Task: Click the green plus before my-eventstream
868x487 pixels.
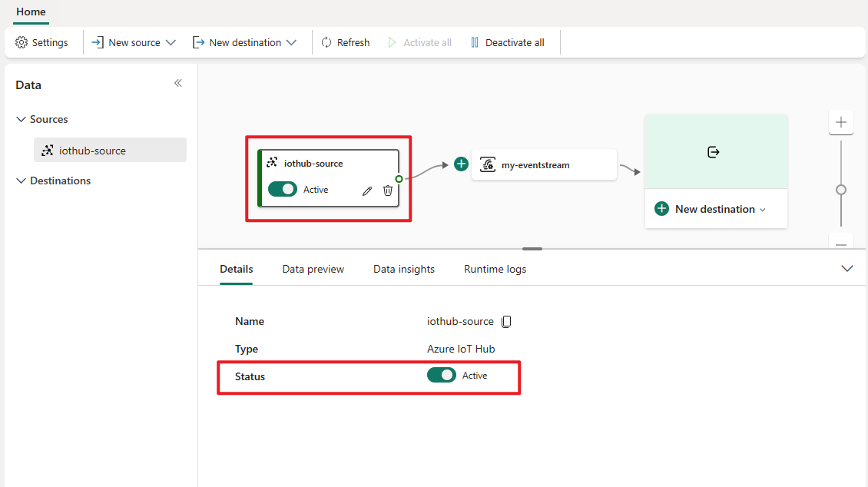Action: click(x=461, y=164)
